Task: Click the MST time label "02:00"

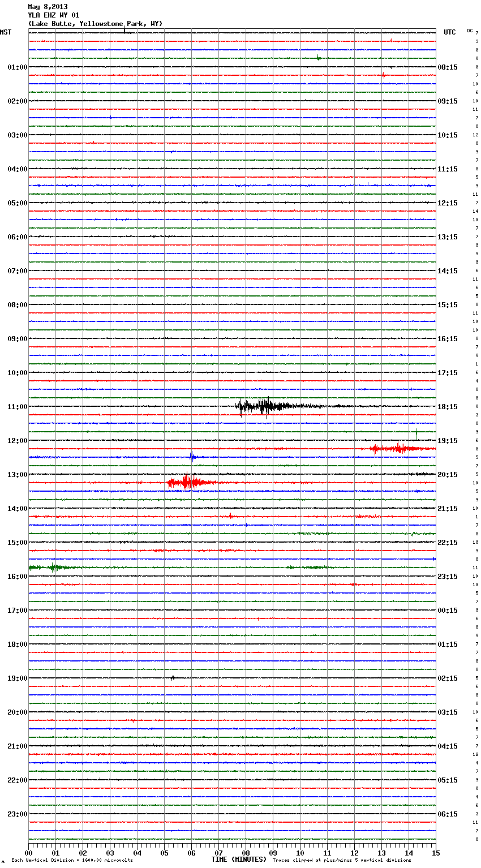Action: point(18,101)
